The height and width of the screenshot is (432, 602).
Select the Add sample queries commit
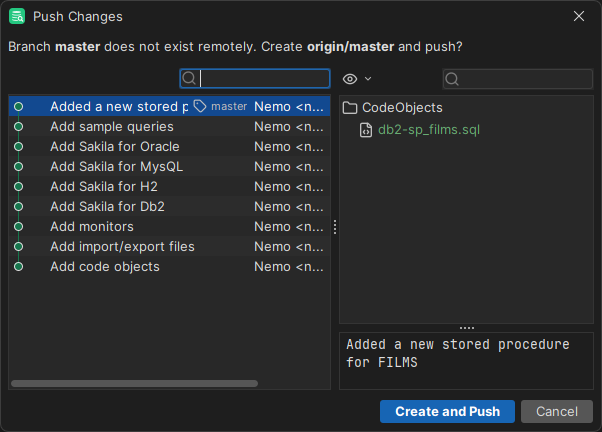point(111,127)
